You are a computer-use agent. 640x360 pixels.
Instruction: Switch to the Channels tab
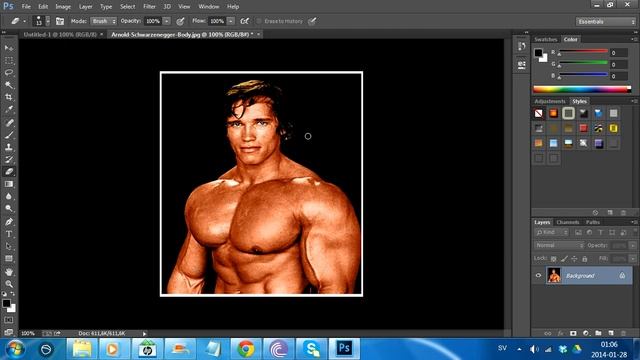(x=568, y=222)
